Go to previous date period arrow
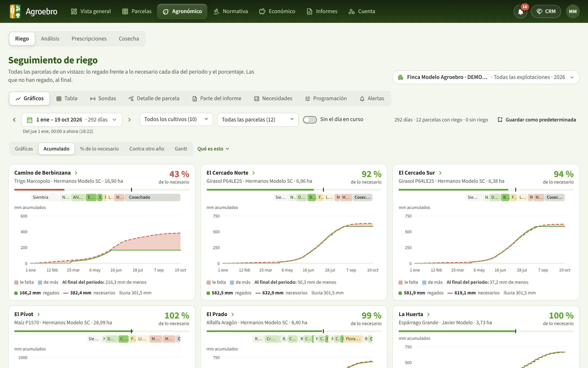 pyautogui.click(x=14, y=120)
